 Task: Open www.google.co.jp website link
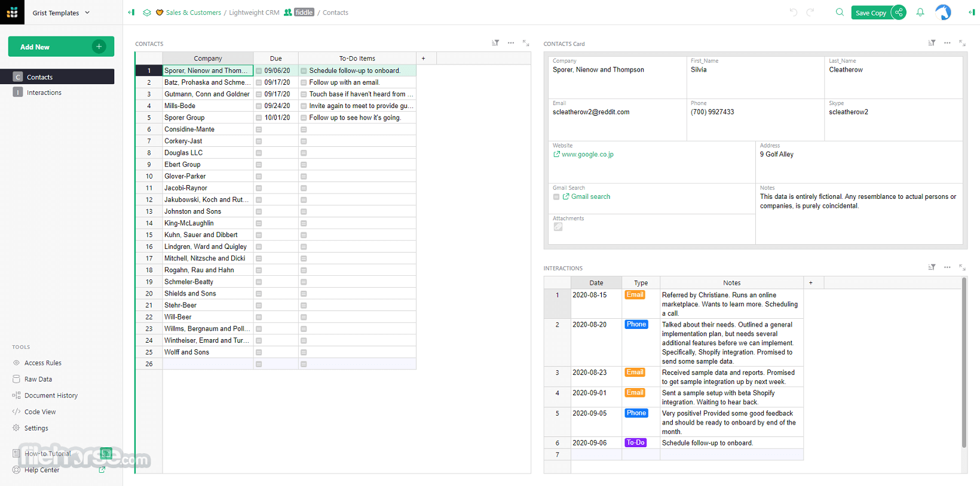pyautogui.click(x=587, y=155)
